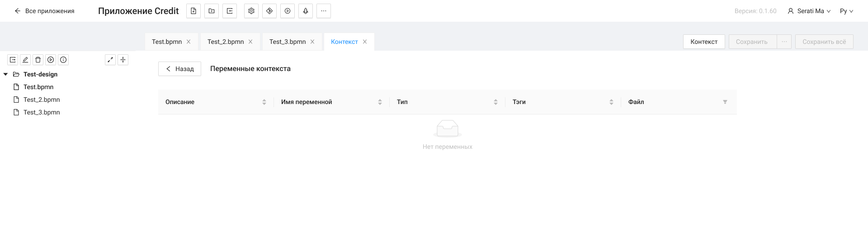Click the collapse-all icon in file tree toolbar
Screen dimensions: 868x228
[x=123, y=60]
